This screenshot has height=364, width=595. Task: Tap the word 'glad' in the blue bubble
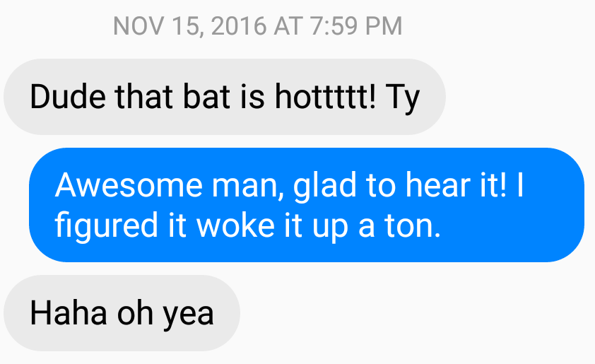pyautogui.click(x=325, y=186)
